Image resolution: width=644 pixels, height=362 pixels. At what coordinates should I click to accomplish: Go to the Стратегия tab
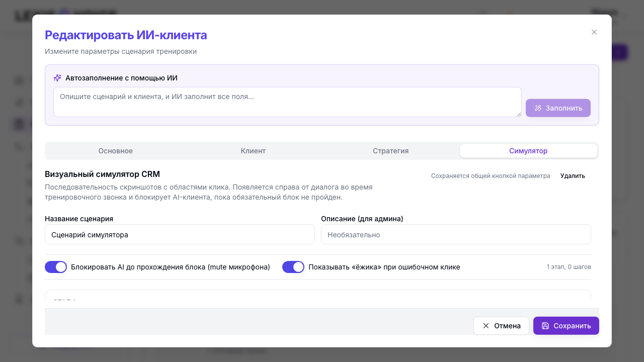[x=390, y=151]
